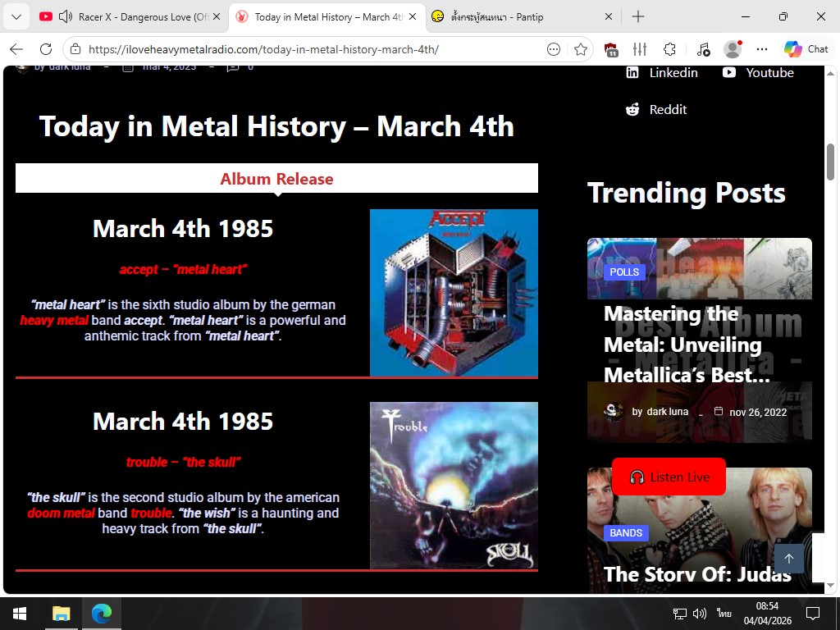Open the volume tray icon
Viewport: 840px width, 630px height.
click(x=699, y=614)
